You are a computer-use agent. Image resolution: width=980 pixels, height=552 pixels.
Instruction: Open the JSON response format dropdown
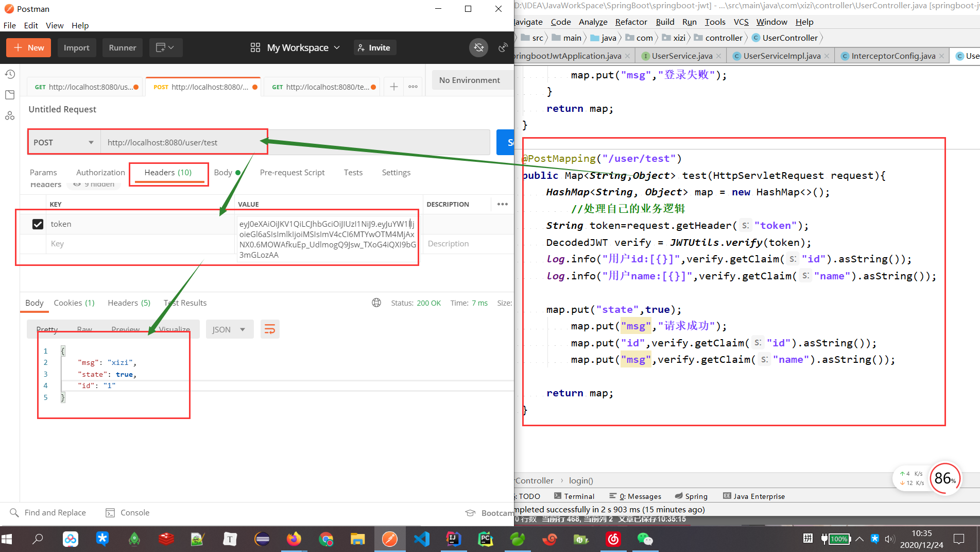[x=230, y=329]
